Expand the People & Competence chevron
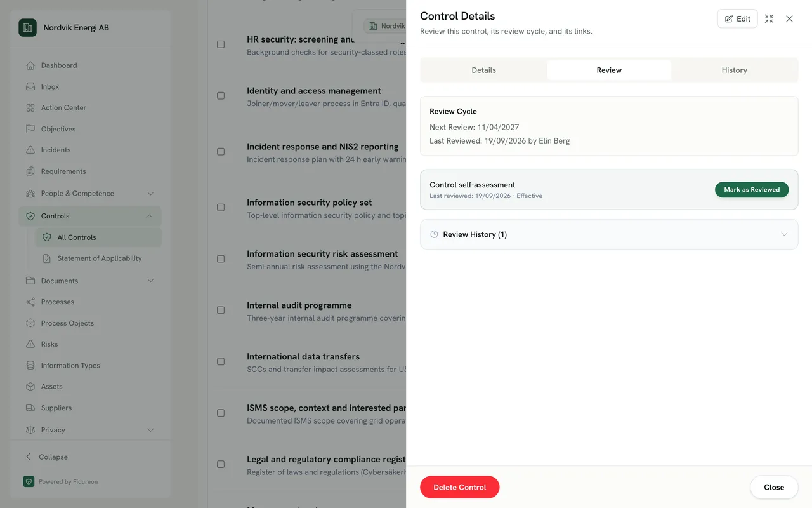The image size is (812, 508). point(150,194)
